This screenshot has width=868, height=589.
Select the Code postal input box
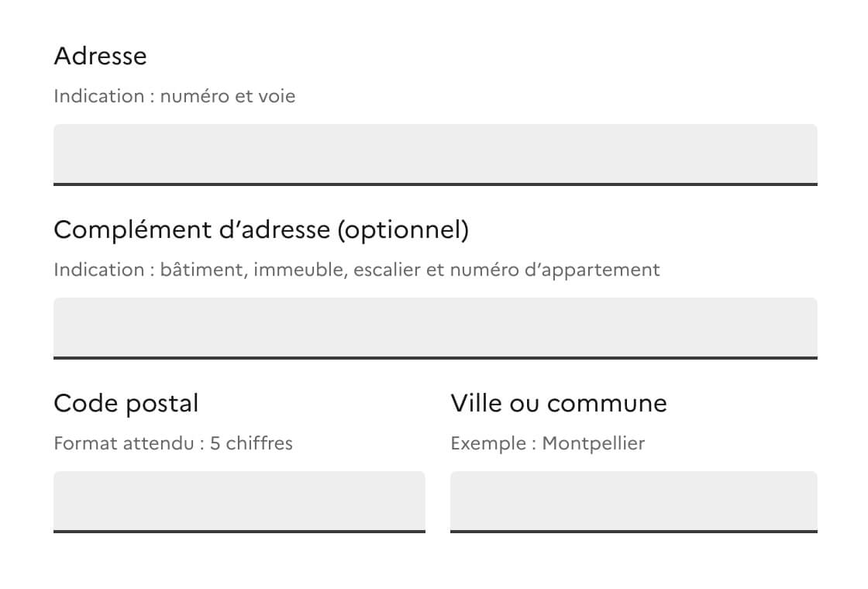[239, 501]
